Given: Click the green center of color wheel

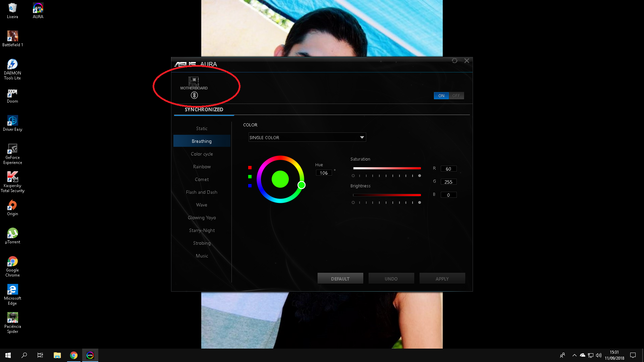Looking at the screenshot, I should pyautogui.click(x=280, y=179).
